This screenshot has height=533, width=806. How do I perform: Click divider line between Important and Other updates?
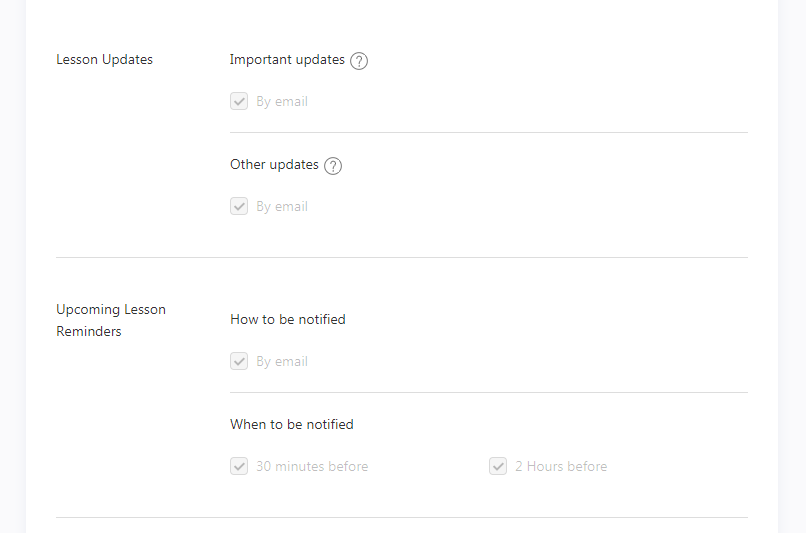click(489, 133)
